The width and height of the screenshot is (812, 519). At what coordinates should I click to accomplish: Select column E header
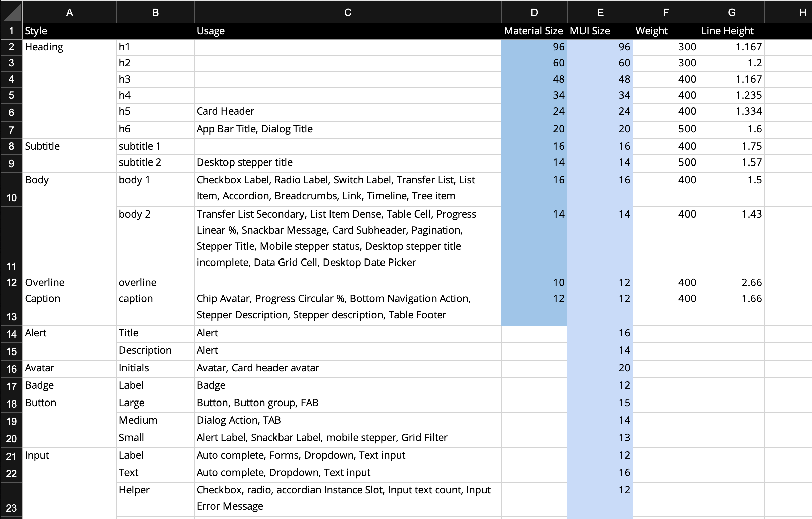pos(600,12)
